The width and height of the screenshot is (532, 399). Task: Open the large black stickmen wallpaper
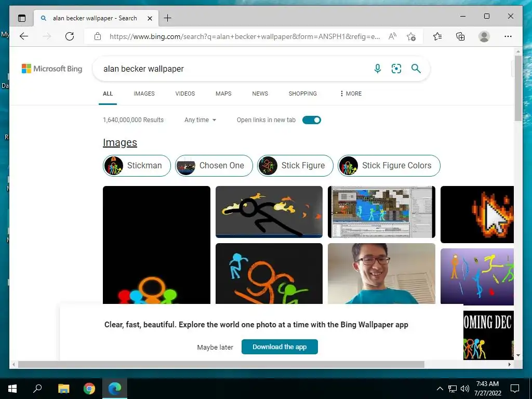156,245
